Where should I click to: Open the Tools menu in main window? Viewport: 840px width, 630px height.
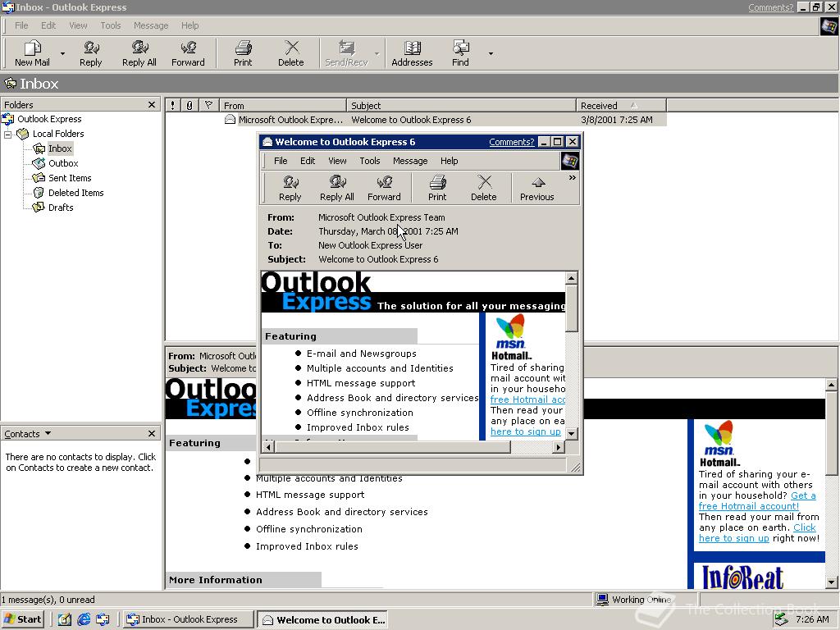(x=111, y=25)
